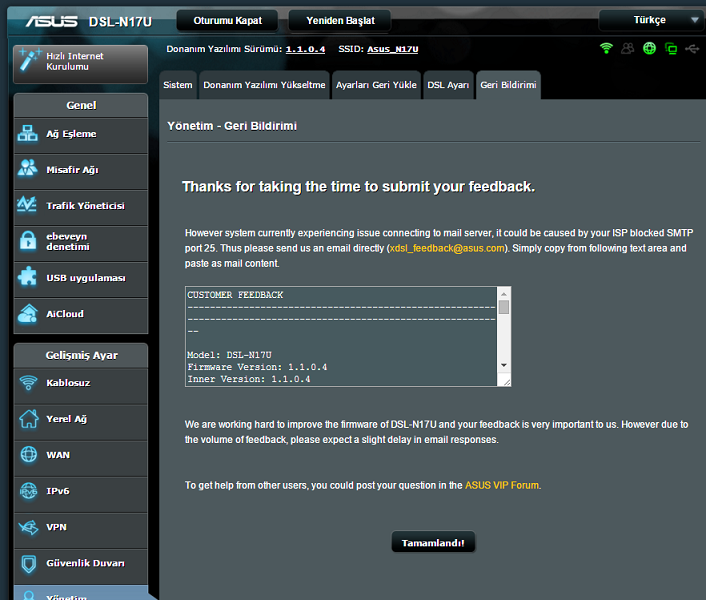Screen dimensions: 706x600
Task: Switch to the Sistem tab
Action: 178,85
